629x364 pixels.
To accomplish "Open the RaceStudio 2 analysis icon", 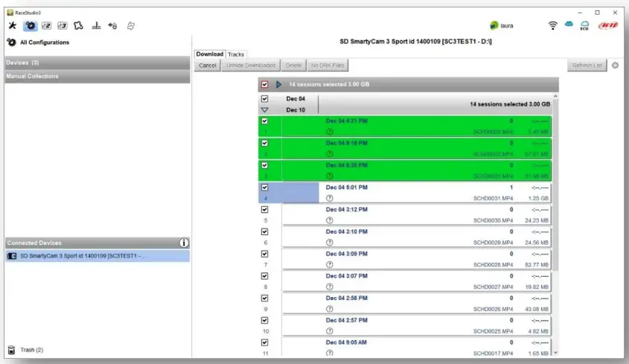I will click(x=47, y=26).
